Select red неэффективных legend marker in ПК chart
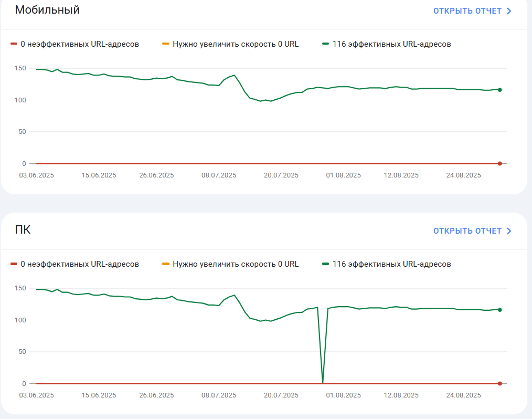 click(x=14, y=264)
